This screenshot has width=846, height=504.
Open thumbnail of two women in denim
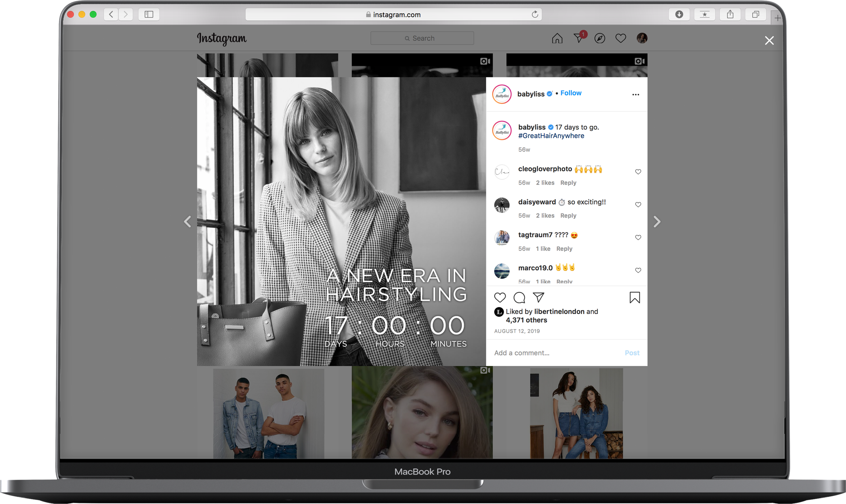pyautogui.click(x=576, y=413)
